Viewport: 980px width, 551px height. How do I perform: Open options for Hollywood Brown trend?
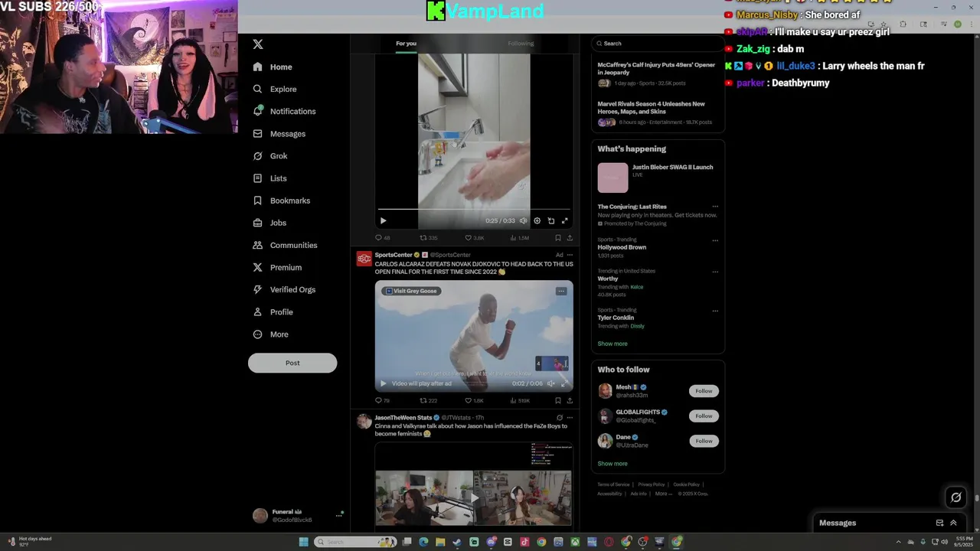(x=715, y=240)
